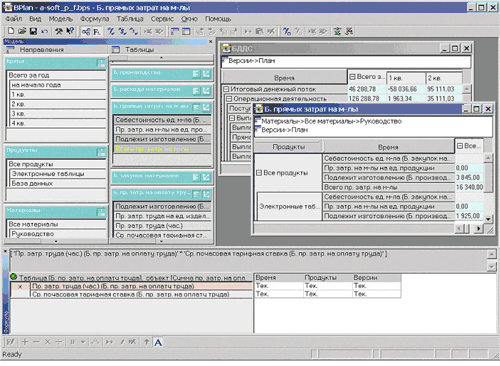Click the Продукты panel header icon

coord(101,152)
